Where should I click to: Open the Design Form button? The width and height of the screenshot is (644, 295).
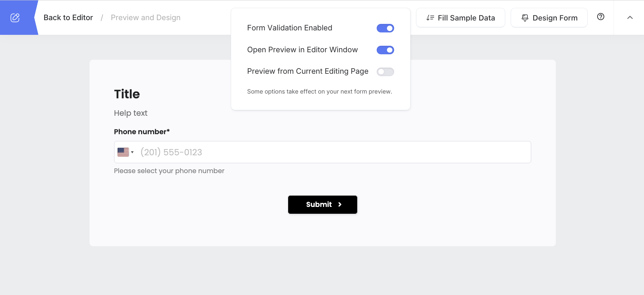click(x=549, y=18)
